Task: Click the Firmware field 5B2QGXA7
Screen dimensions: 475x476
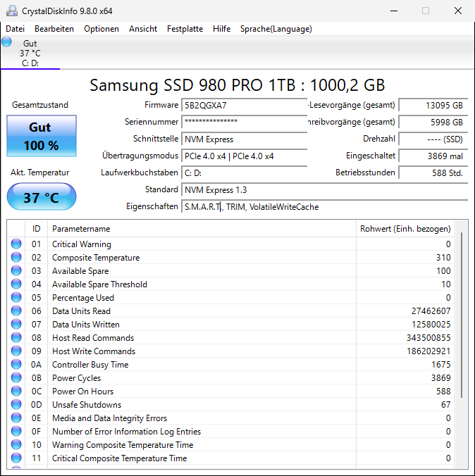Action: point(244,106)
